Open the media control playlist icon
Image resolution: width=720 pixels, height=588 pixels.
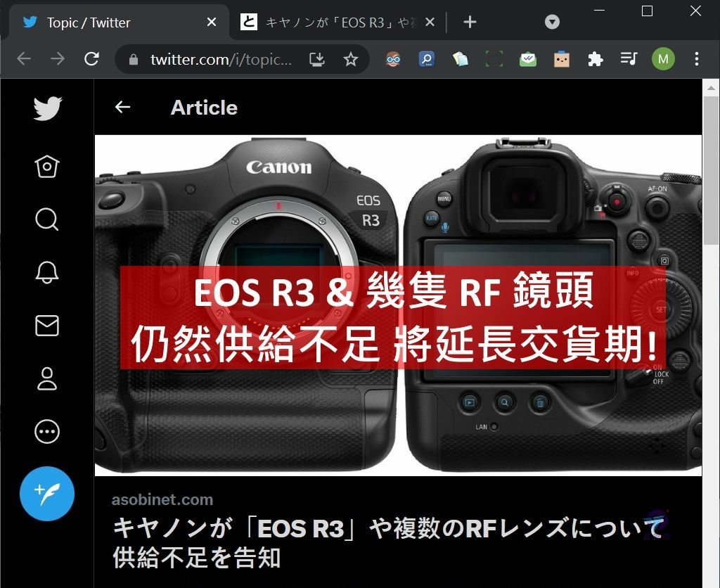[629, 59]
